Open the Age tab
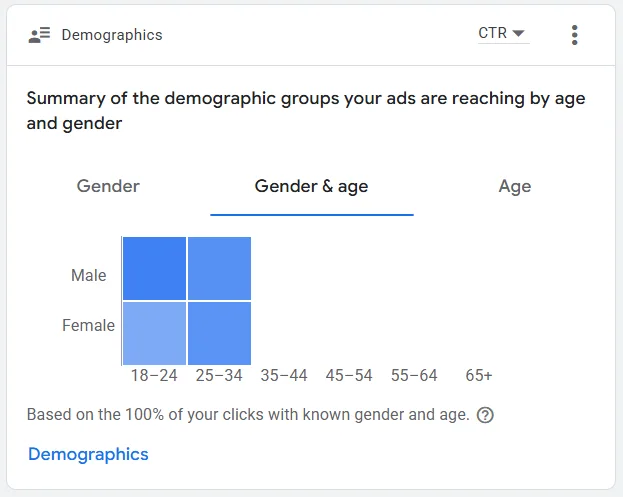Screen dimensions: 623x497 [x=515, y=186]
